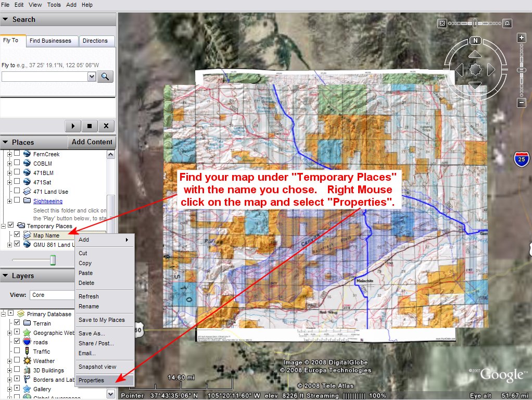Viewport: 532px width, 400px height.
Task: Enable the Weather layer checkbox
Action: [x=17, y=360]
